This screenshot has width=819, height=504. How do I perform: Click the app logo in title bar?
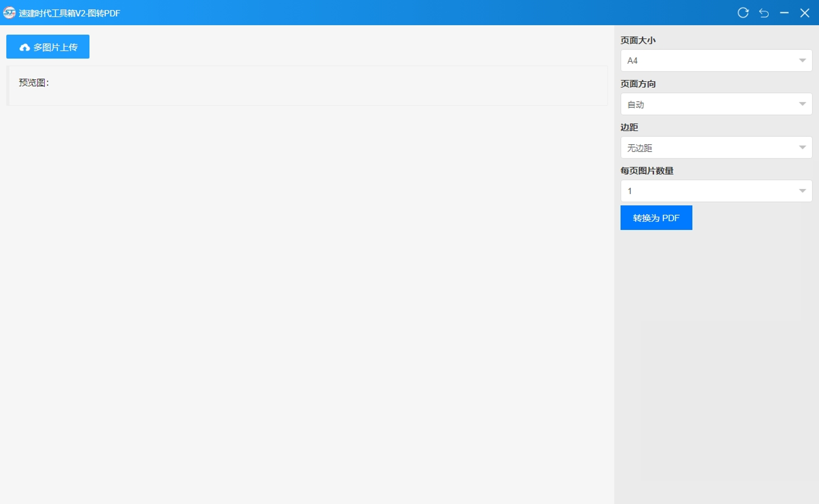[x=9, y=13]
